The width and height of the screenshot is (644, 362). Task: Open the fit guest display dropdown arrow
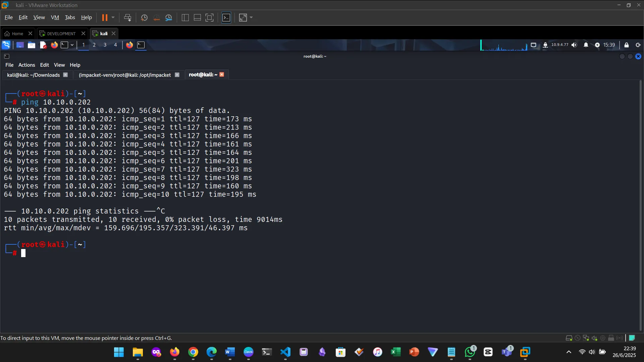(x=251, y=17)
